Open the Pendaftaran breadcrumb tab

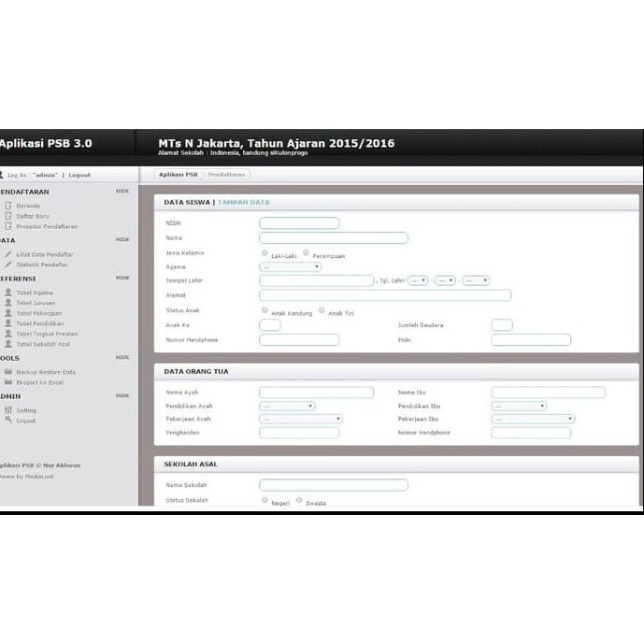tap(227, 175)
